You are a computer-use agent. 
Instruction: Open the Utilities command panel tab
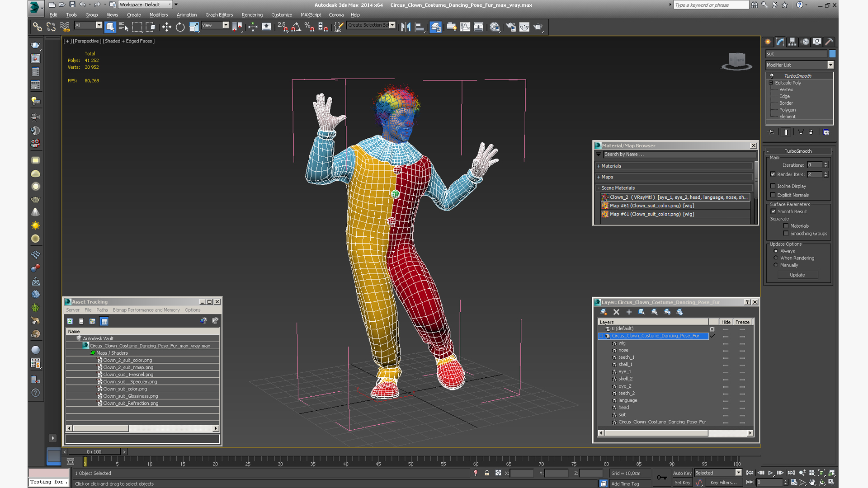point(829,42)
